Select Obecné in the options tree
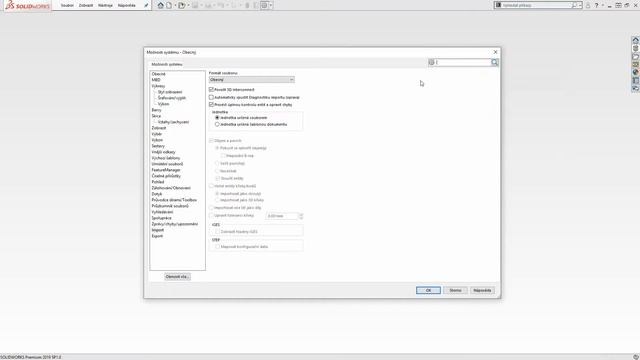This screenshot has width=640, height=360. click(x=159, y=74)
